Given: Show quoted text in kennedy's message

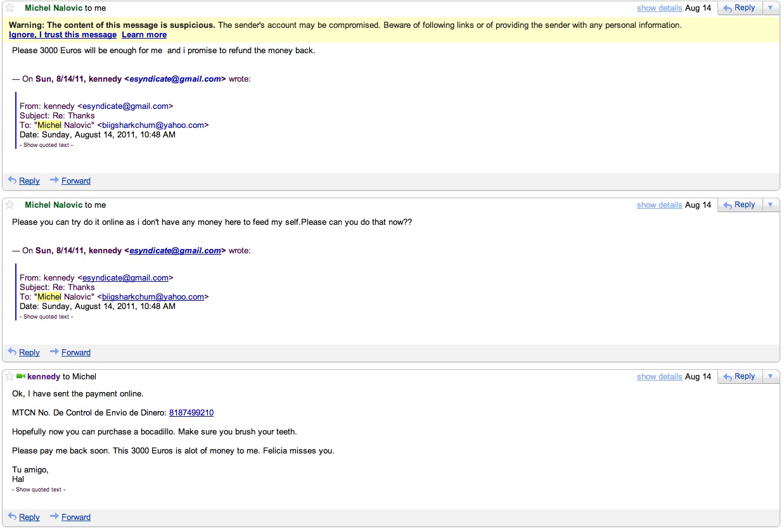Looking at the screenshot, I should click(39, 490).
